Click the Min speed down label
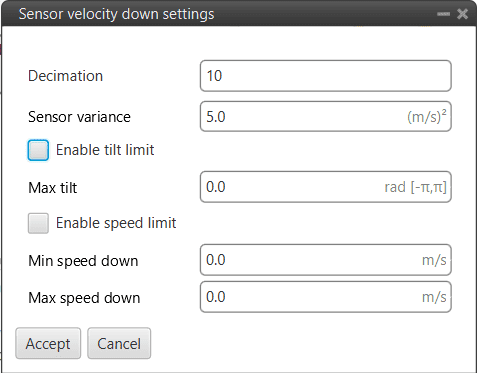This screenshot has height=373, width=477. coord(83,261)
